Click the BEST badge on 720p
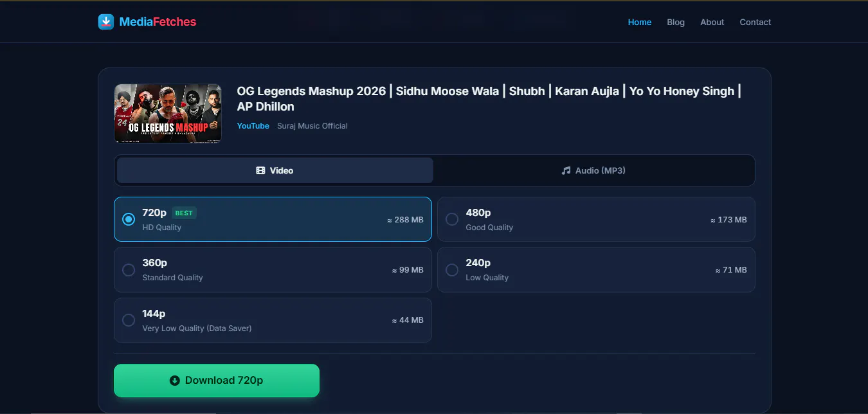This screenshot has height=414, width=868. click(x=184, y=213)
